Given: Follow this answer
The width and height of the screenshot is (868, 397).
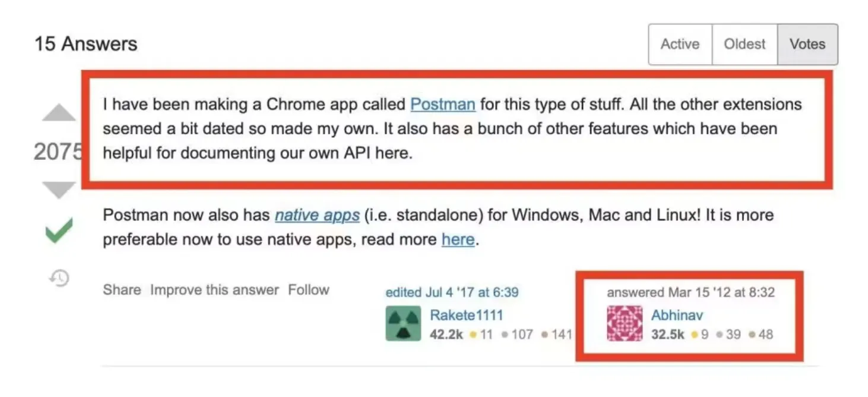Looking at the screenshot, I should point(309,290).
